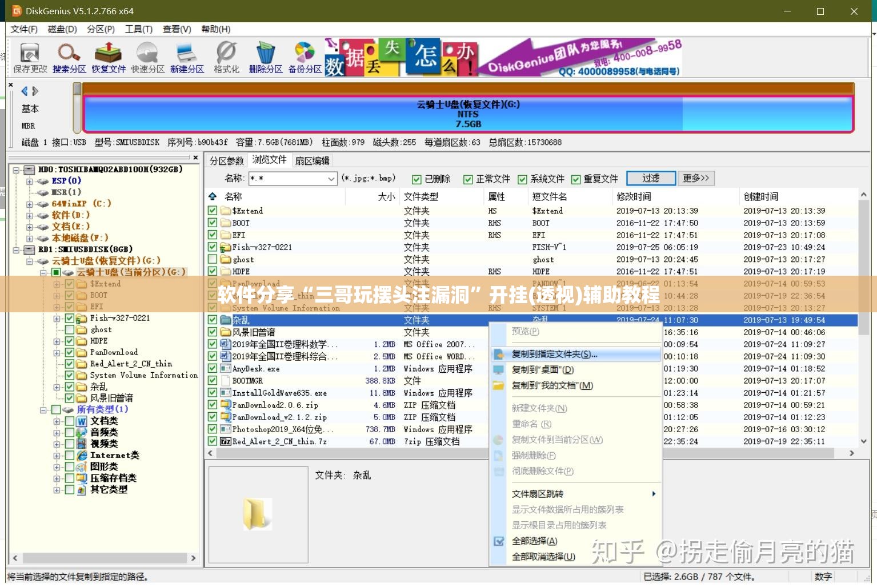Click the 复制到"我的文档" folder icon

(499, 386)
